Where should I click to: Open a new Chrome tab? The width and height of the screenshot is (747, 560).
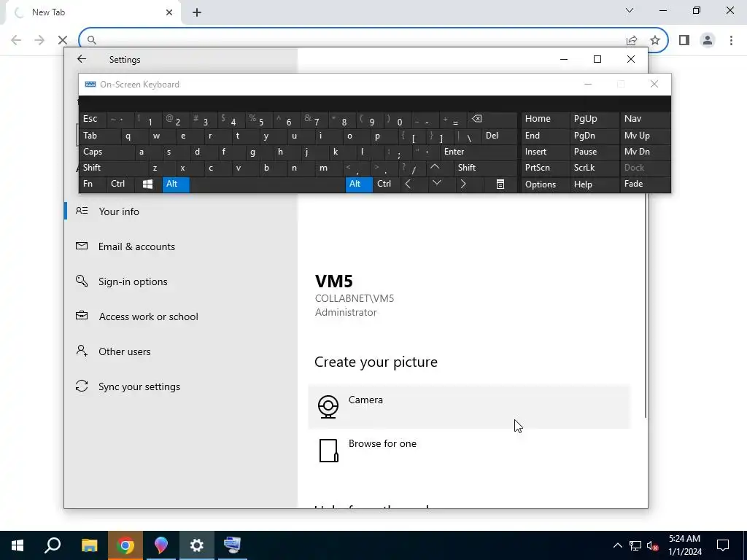coord(197,12)
